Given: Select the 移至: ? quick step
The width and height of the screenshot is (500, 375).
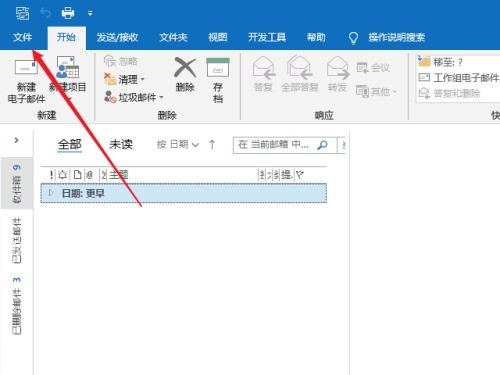Looking at the screenshot, I should tap(441, 62).
